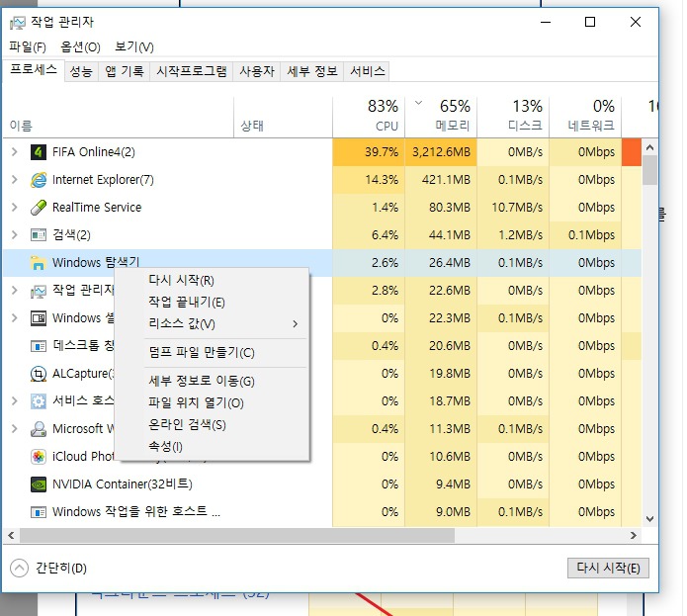
Task: Open the 파일(F) menu
Action: tap(28, 46)
